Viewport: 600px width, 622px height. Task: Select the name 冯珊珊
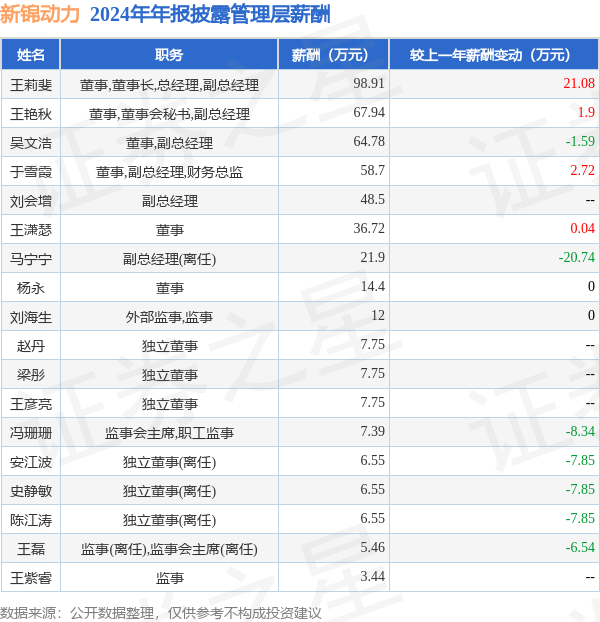point(31,433)
